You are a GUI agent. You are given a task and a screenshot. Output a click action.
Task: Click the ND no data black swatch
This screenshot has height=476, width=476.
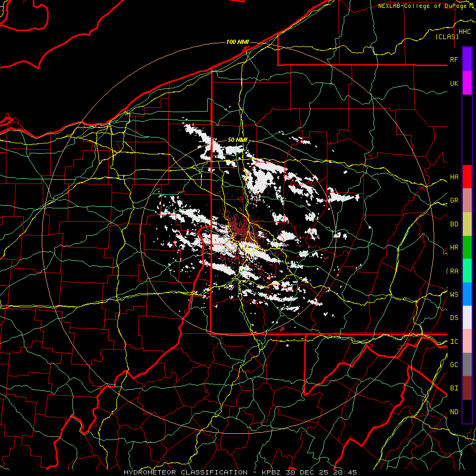point(467,411)
